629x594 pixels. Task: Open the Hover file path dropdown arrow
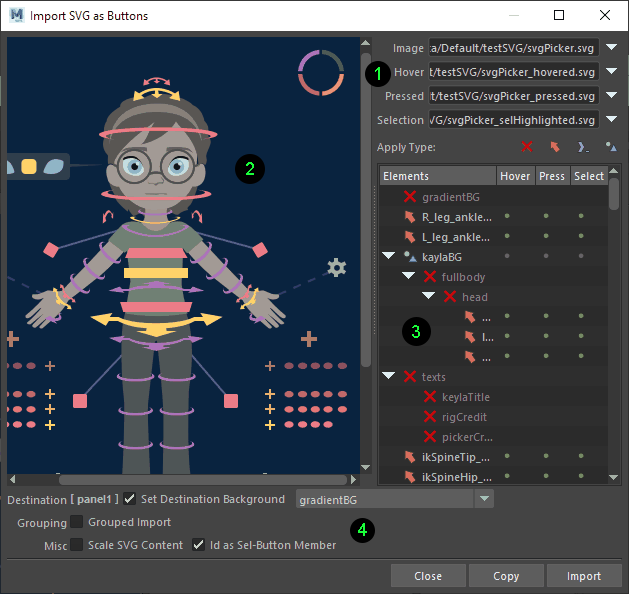610,72
